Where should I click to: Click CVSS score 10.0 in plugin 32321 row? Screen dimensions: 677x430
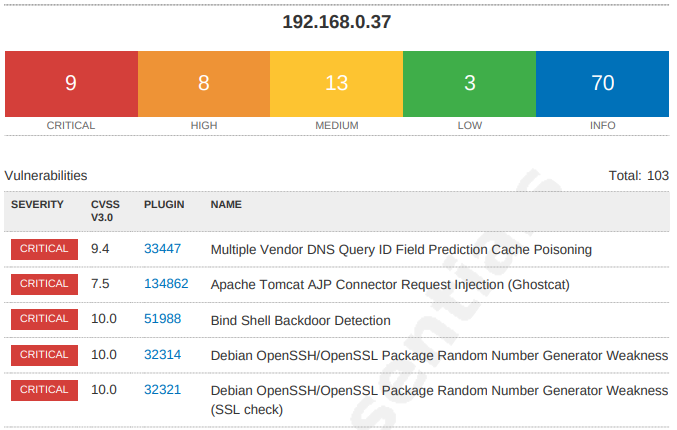click(104, 389)
